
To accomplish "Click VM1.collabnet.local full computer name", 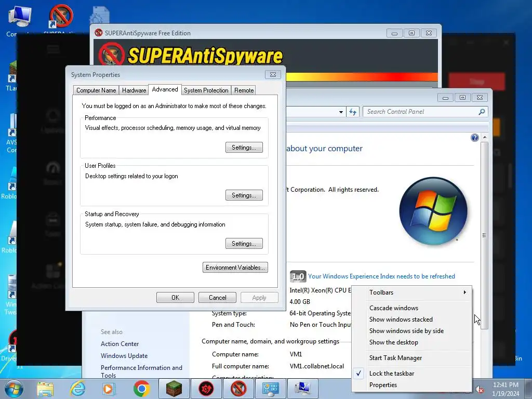I will click(316, 366).
